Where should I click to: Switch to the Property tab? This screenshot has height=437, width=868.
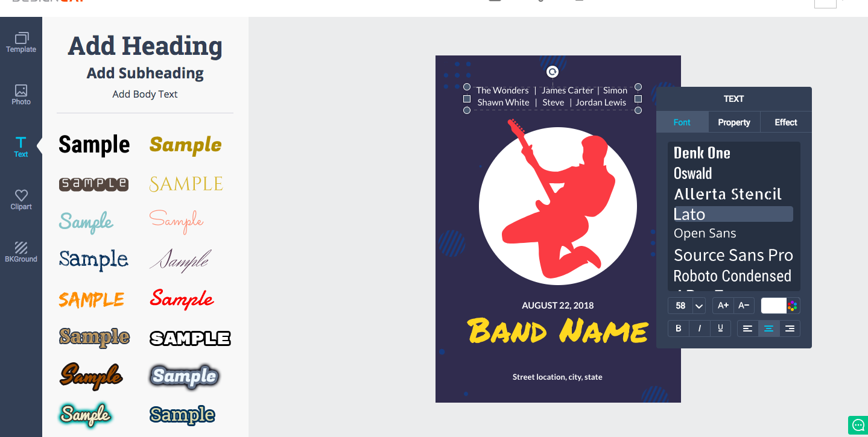coord(734,122)
